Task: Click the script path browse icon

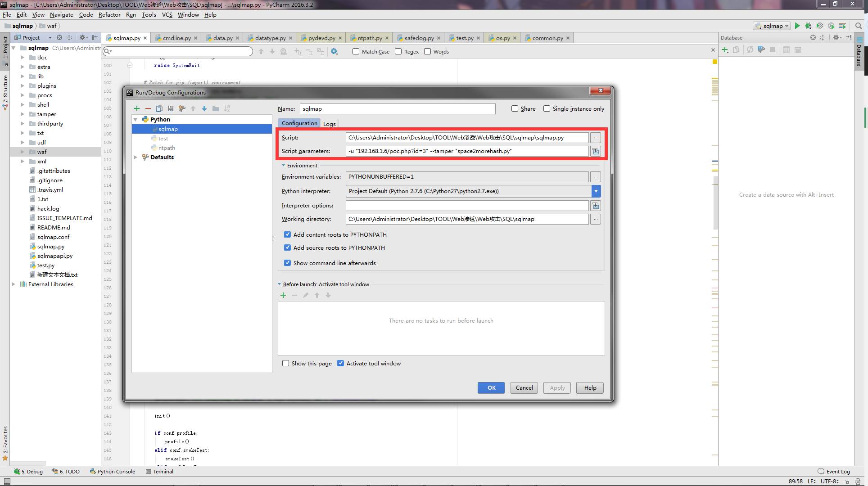Action: coord(596,138)
